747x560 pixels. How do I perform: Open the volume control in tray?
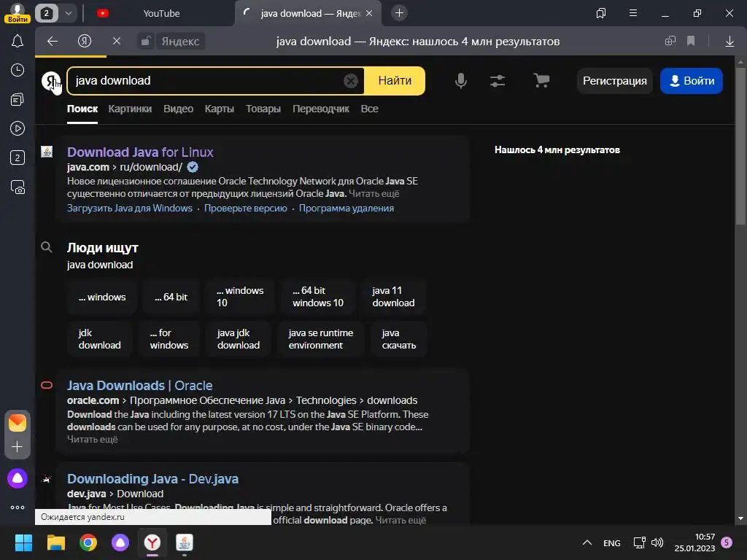(657, 542)
